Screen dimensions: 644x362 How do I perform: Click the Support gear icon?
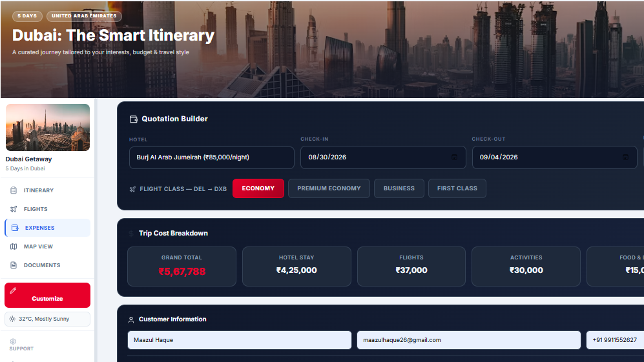click(x=13, y=341)
